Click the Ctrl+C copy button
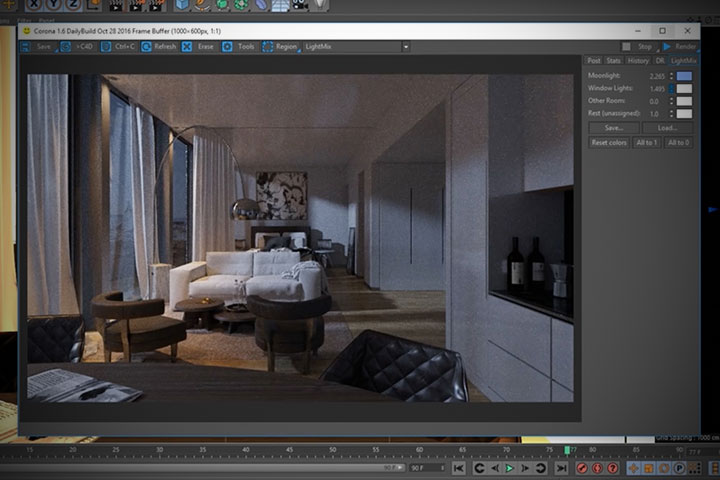The height and width of the screenshot is (480, 720). (118, 46)
